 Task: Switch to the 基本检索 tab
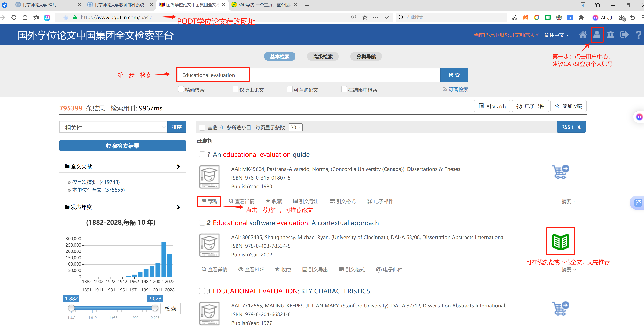[x=279, y=57]
